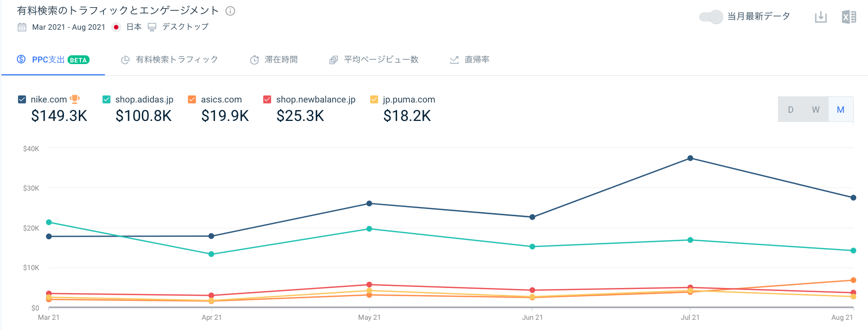Export the data to Excel
This screenshot has height=330, width=868.
click(x=849, y=17)
